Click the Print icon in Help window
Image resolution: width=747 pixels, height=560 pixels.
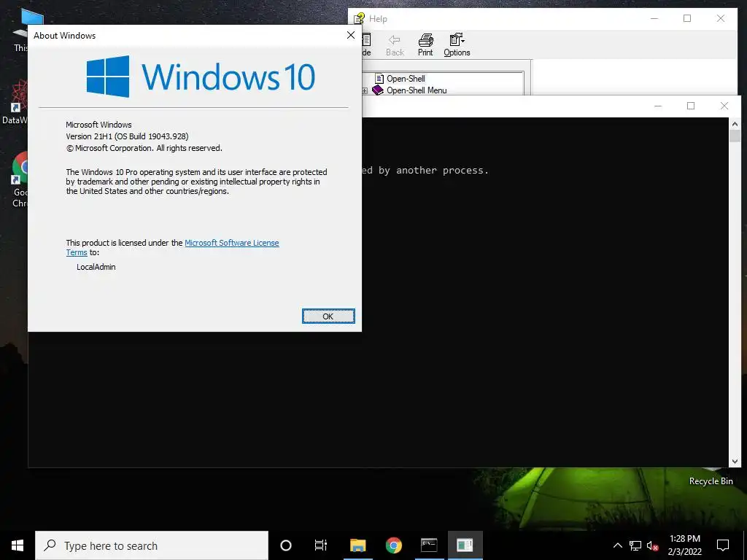click(x=425, y=45)
